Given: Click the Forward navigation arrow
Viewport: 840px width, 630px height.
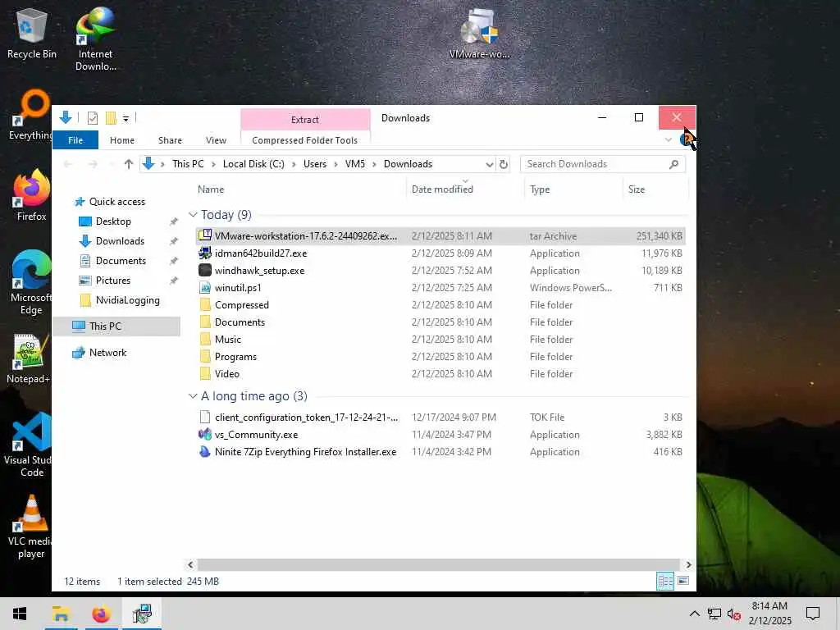Looking at the screenshot, I should point(93,164).
